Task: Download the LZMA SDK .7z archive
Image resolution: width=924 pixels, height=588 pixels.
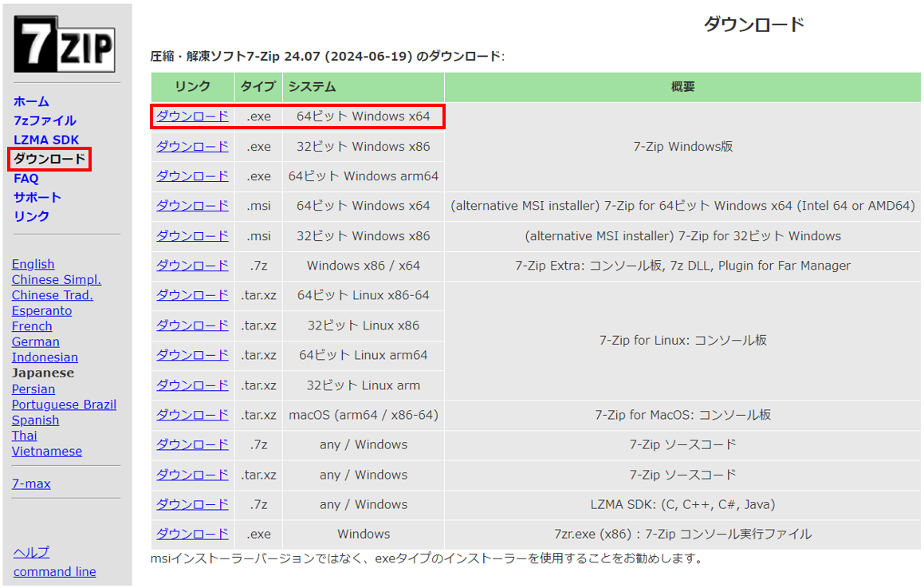Action: click(192, 504)
